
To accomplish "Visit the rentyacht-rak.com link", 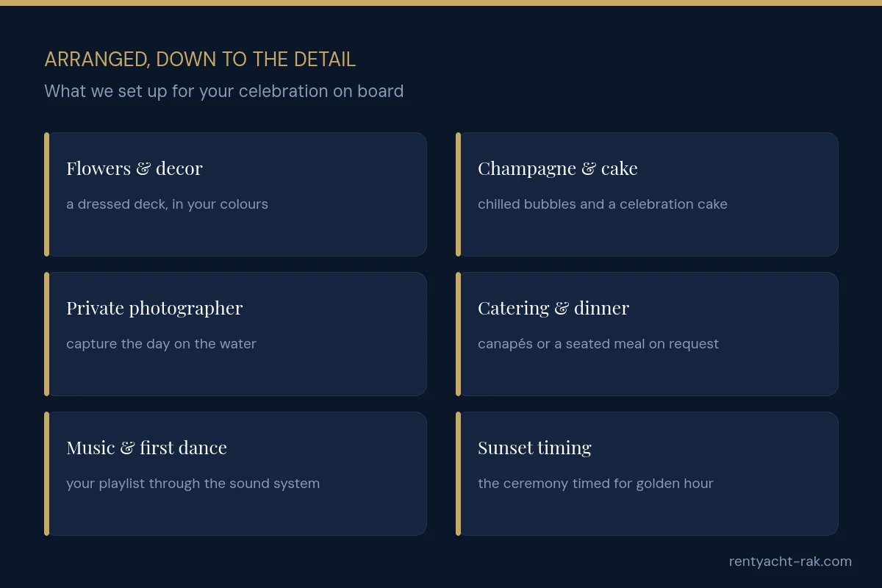I will click(x=790, y=562).
